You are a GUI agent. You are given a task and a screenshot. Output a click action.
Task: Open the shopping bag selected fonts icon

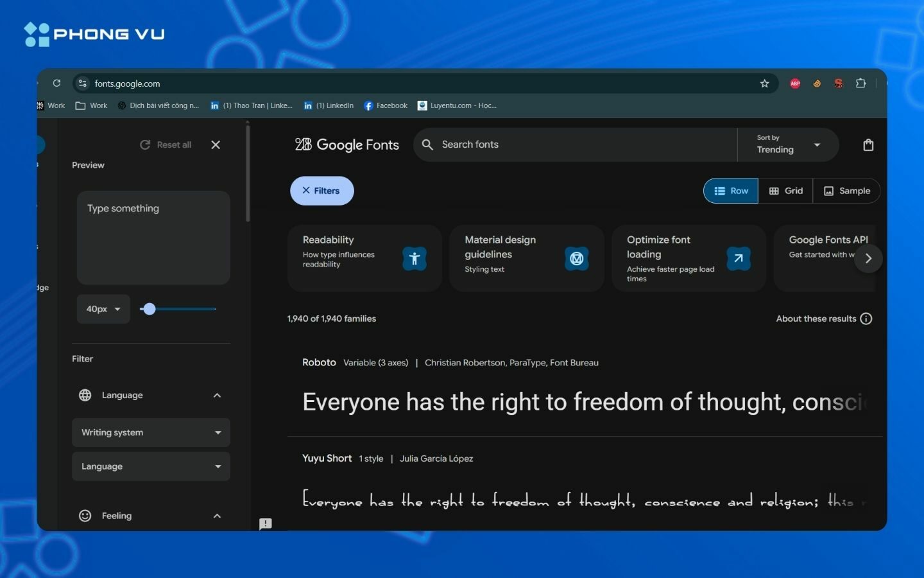click(x=868, y=145)
